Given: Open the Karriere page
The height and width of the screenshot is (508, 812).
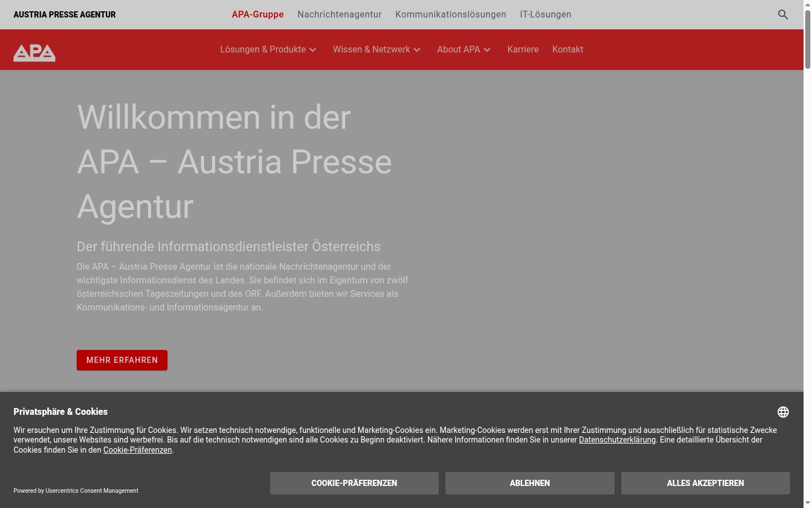Looking at the screenshot, I should tap(523, 50).
